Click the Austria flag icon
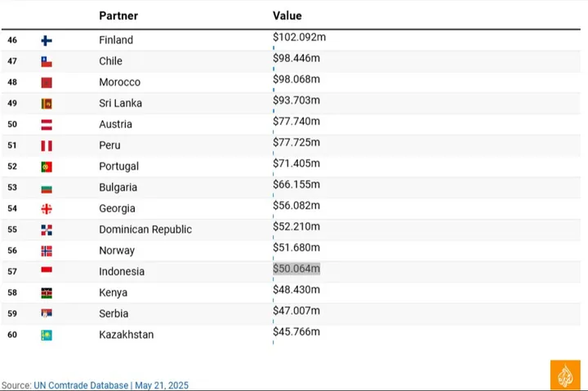The height and width of the screenshot is (391, 588). [x=47, y=125]
